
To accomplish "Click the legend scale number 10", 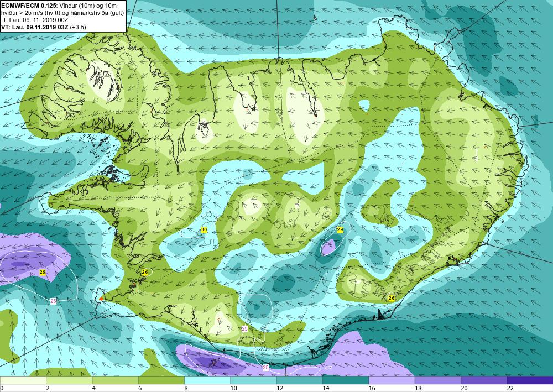I will (x=233, y=388).
